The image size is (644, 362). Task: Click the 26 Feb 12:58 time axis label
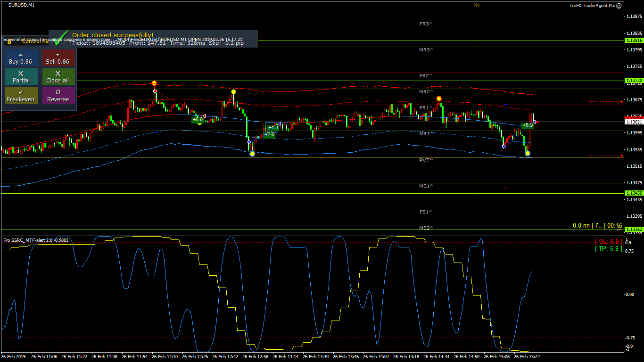coord(255,357)
